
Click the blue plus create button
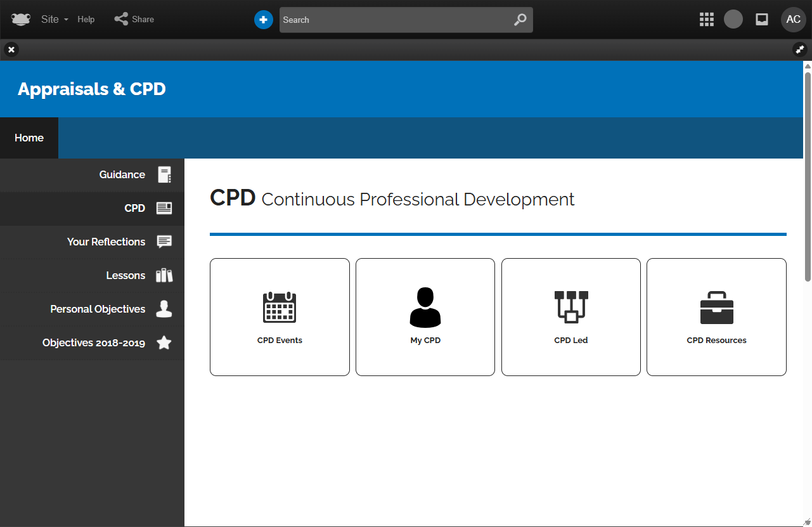tap(263, 20)
